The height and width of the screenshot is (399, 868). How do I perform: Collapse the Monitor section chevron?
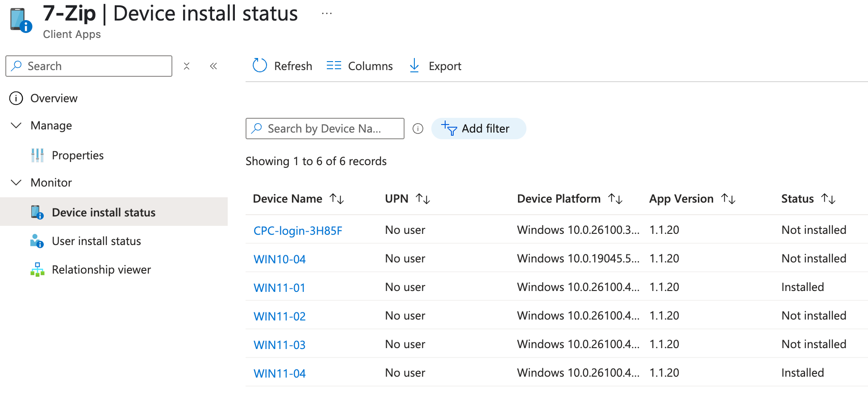pyautogui.click(x=16, y=183)
